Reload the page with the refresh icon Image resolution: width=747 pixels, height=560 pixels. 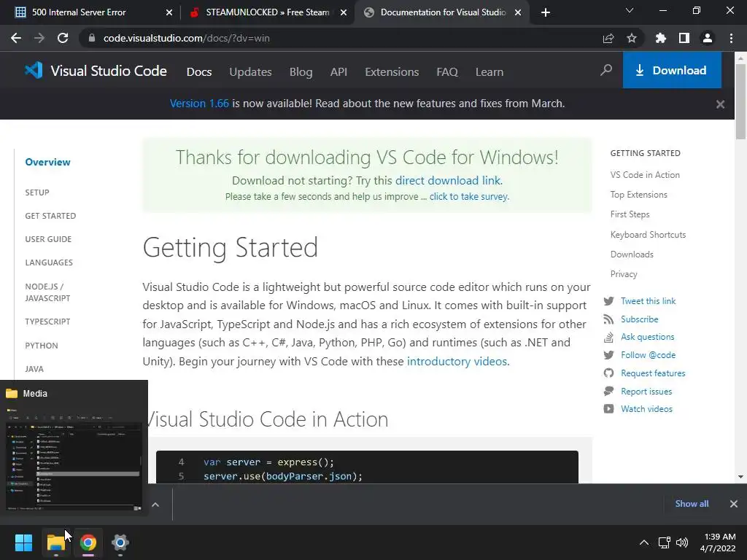[x=63, y=38]
